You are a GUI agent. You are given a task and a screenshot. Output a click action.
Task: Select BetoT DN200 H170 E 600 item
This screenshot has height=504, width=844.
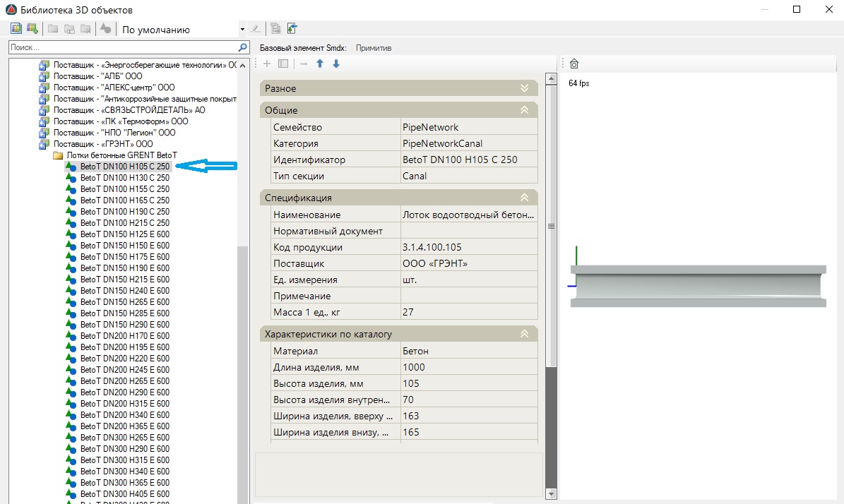pos(124,335)
